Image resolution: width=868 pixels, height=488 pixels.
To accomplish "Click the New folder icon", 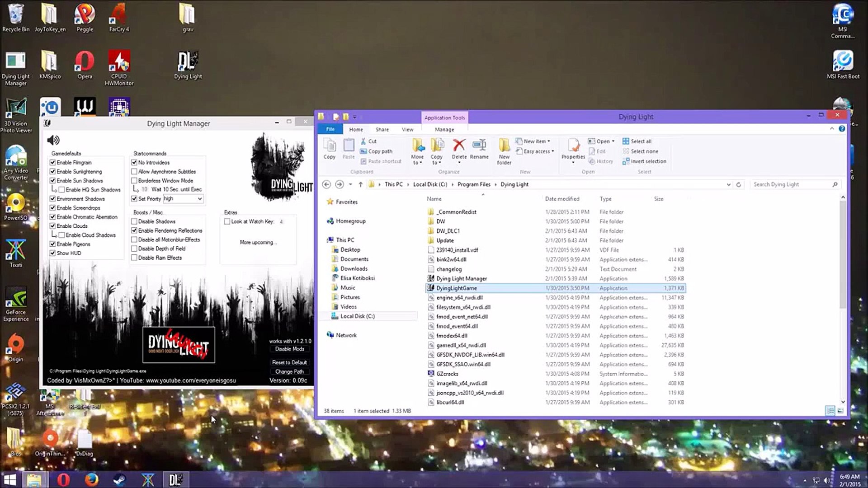I will pos(504,145).
